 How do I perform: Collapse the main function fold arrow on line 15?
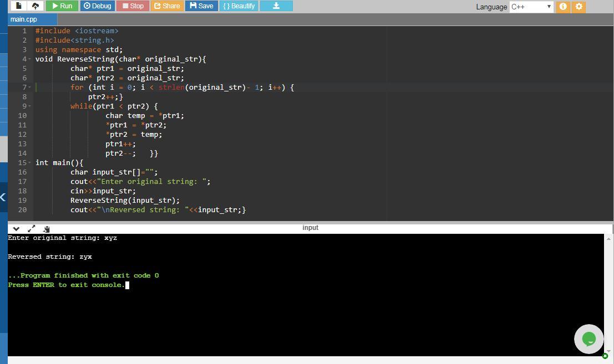coord(29,163)
